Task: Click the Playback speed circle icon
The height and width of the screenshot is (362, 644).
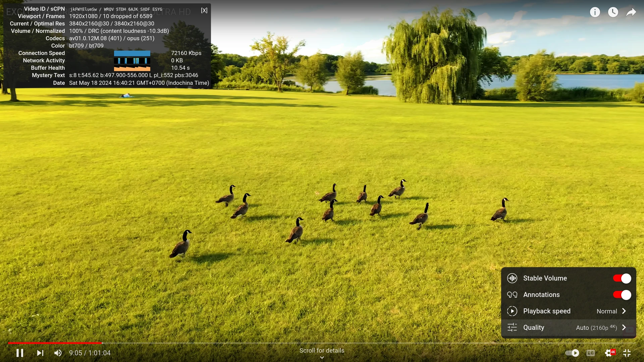Action: [x=512, y=311]
